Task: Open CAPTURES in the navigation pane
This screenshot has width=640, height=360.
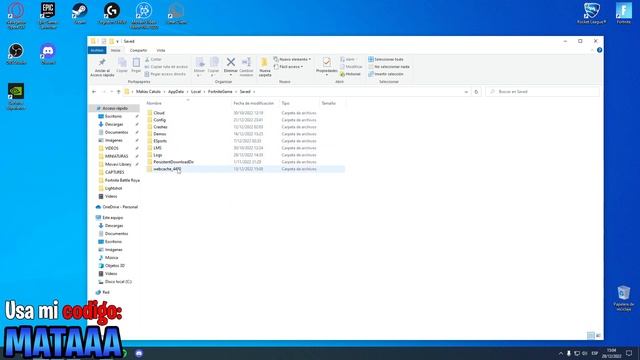Action: point(114,172)
